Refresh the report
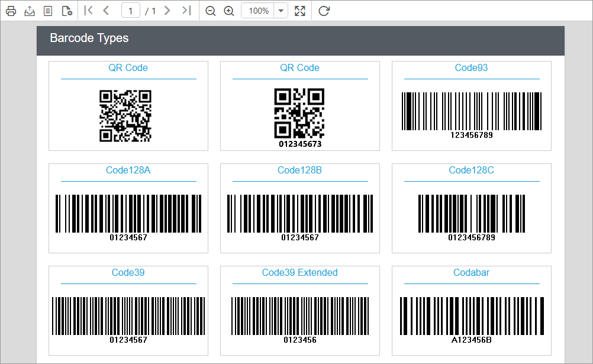593x364 pixels. [324, 11]
